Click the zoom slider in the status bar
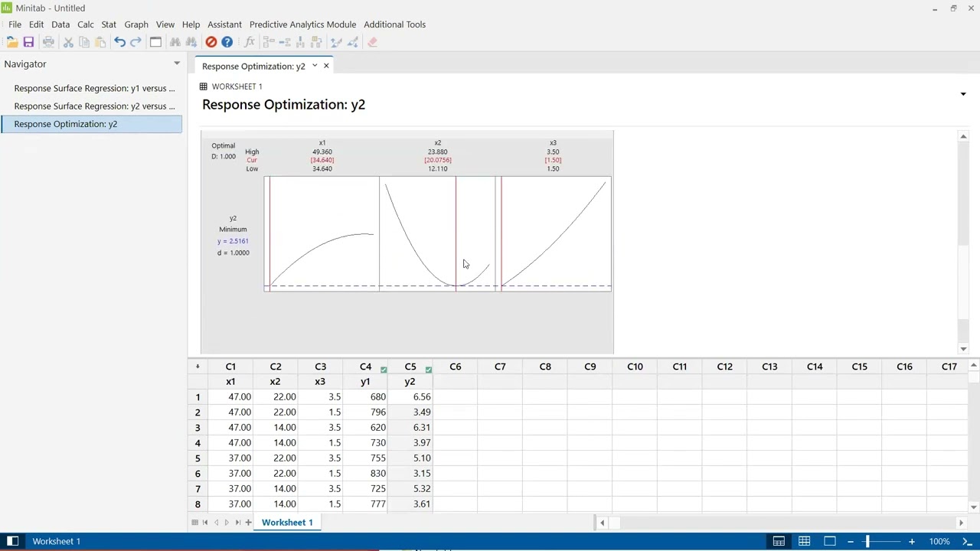Image resolution: width=980 pixels, height=551 pixels. pyautogui.click(x=867, y=541)
